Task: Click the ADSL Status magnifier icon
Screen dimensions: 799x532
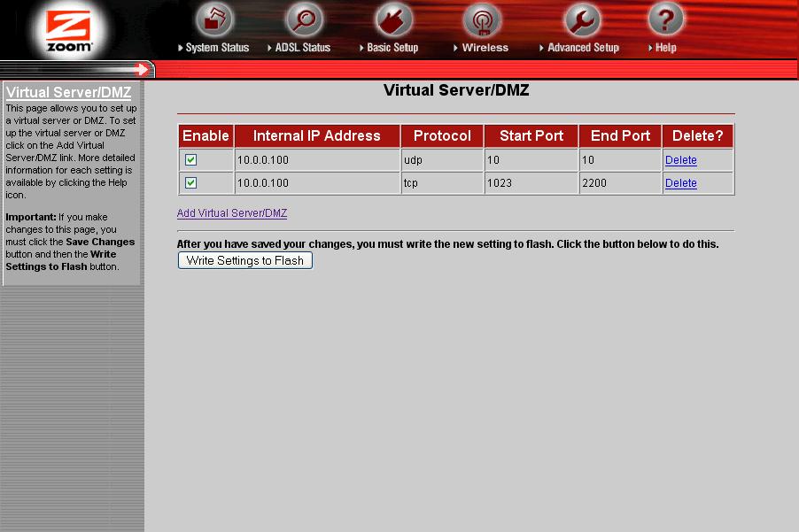Action: pos(305,19)
